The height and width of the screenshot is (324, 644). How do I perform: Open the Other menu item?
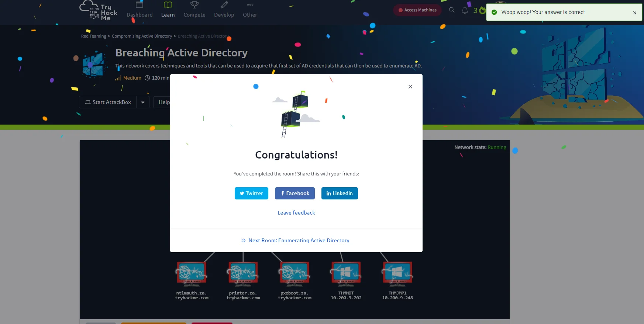[250, 10]
